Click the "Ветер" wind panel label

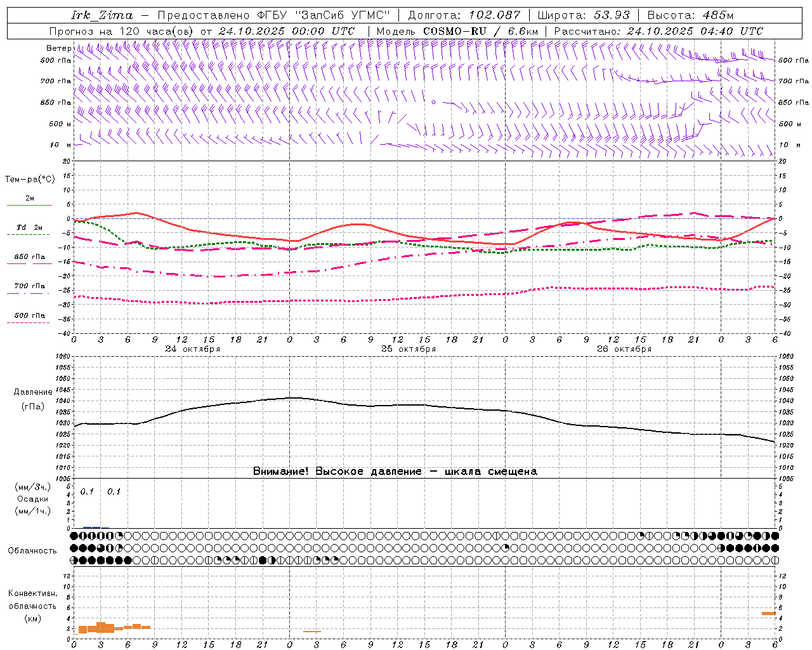coord(58,48)
